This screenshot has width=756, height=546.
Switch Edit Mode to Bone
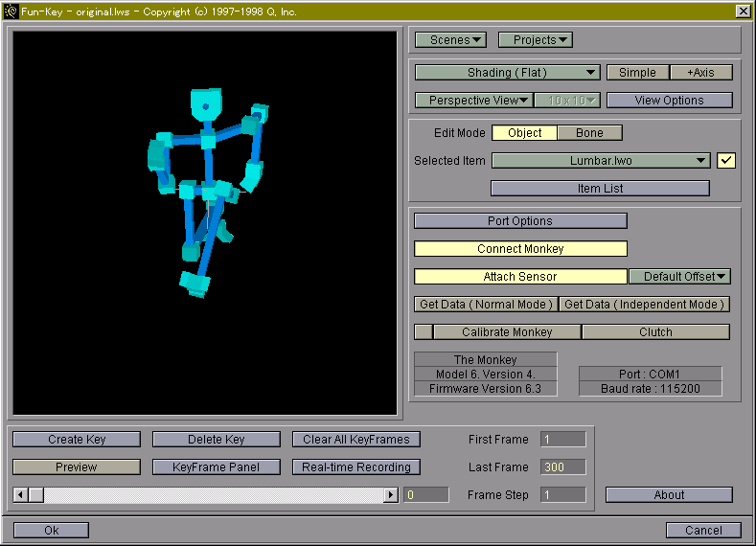pyautogui.click(x=589, y=133)
